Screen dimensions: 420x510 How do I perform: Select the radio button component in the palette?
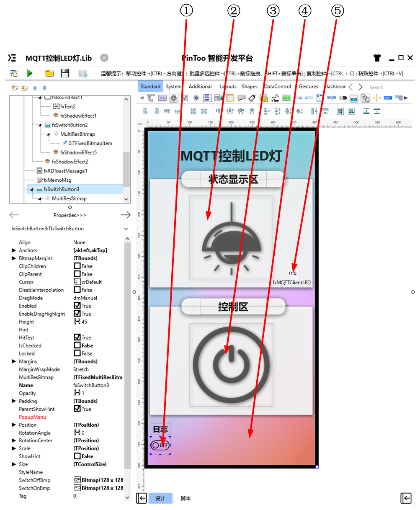(x=196, y=98)
